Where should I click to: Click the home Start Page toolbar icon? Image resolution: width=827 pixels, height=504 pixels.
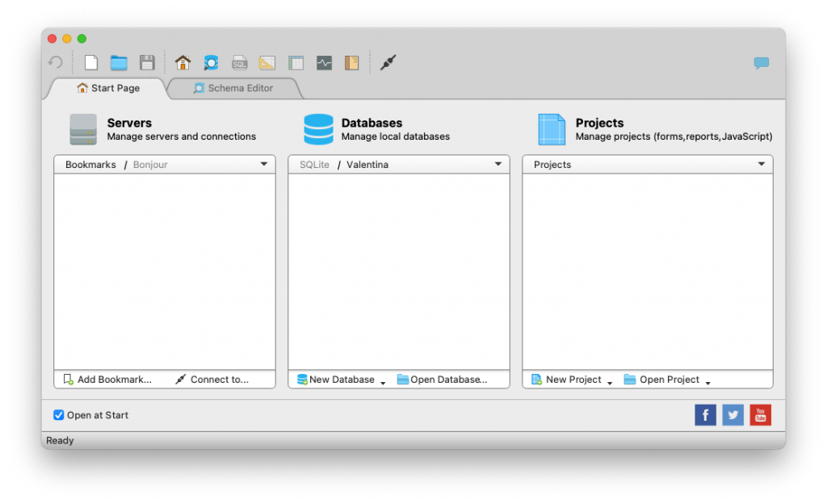[x=183, y=63]
